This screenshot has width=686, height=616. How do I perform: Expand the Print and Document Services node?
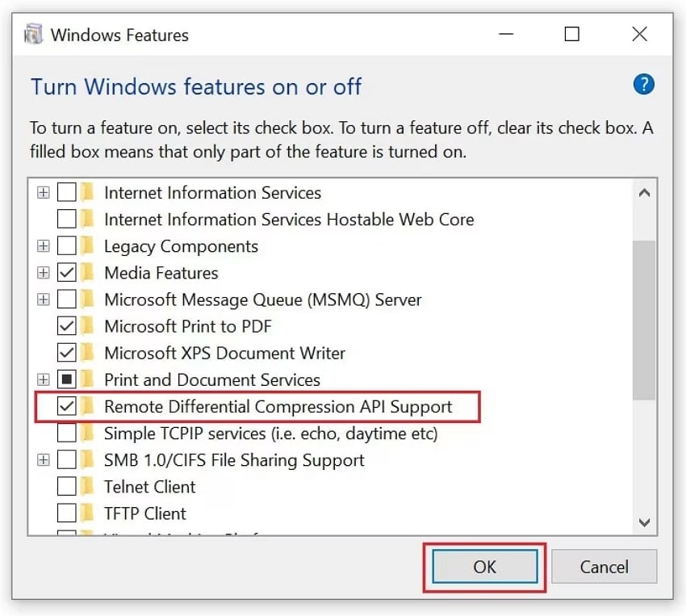43,379
